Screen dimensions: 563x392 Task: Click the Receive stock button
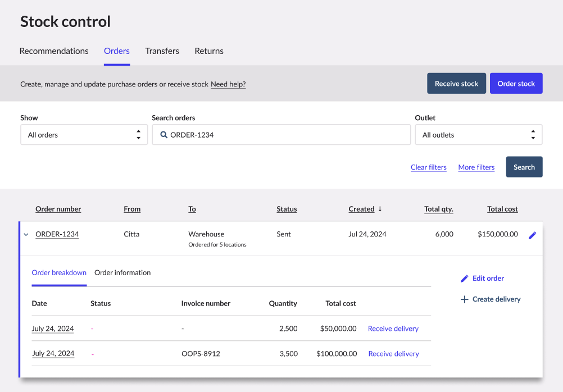click(x=456, y=84)
